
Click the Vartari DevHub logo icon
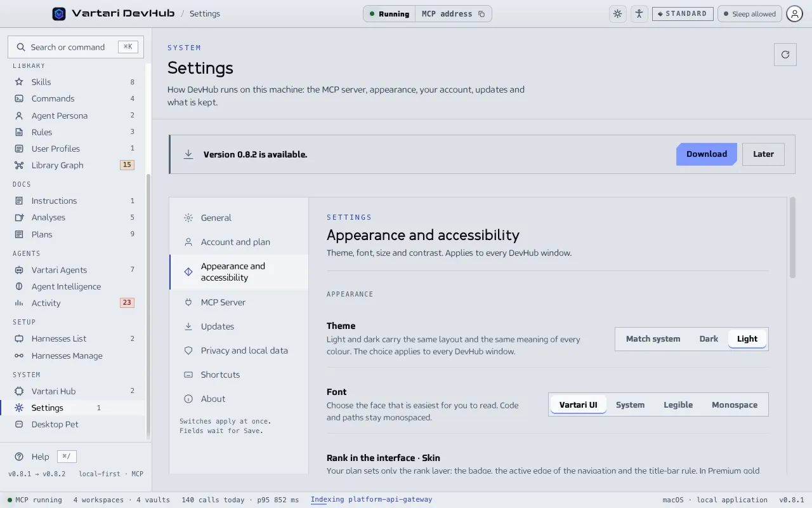point(59,13)
